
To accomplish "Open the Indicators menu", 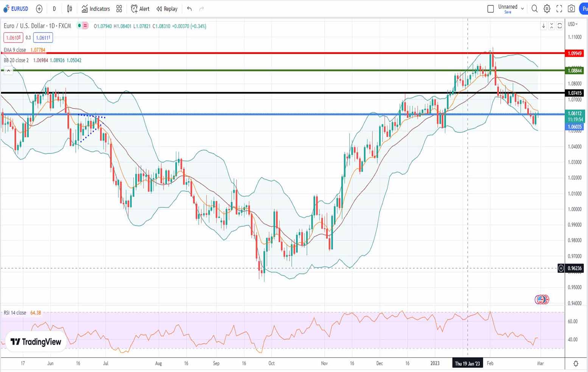I will click(96, 9).
